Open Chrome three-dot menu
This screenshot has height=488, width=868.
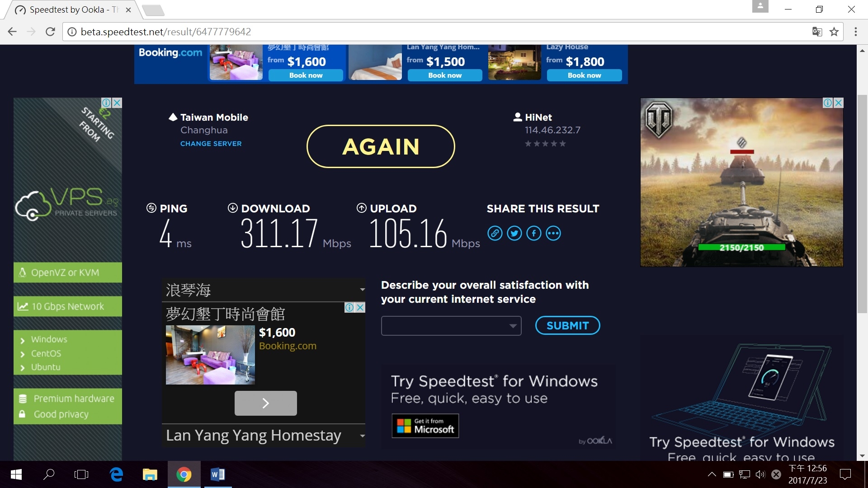pyautogui.click(x=855, y=32)
